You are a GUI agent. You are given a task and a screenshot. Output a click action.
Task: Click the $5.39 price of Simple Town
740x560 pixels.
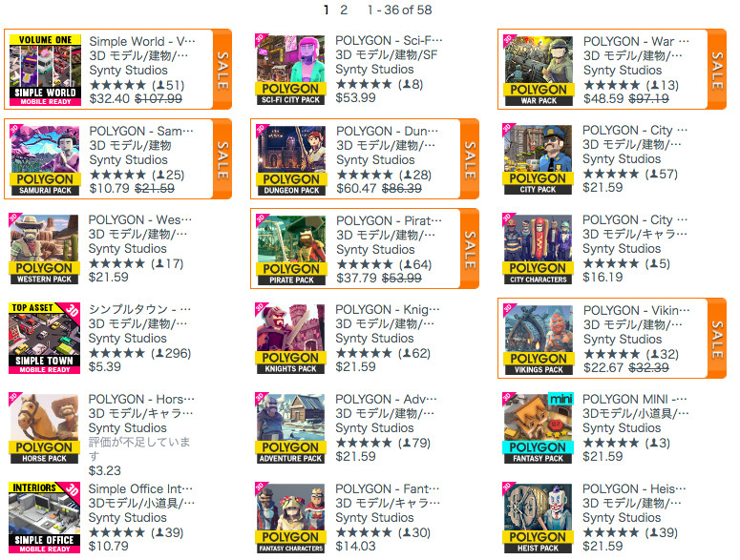pyautogui.click(x=105, y=366)
